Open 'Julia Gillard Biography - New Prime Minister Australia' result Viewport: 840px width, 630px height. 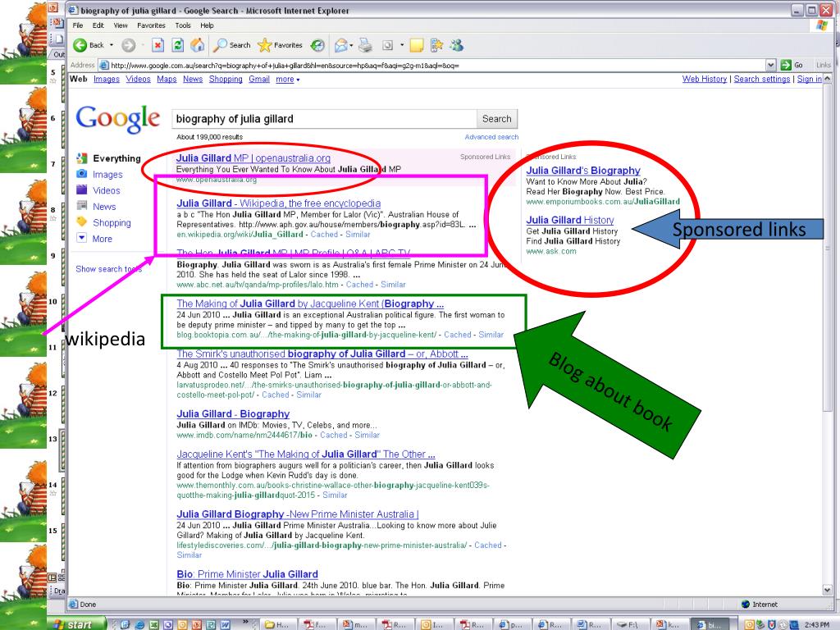click(297, 514)
